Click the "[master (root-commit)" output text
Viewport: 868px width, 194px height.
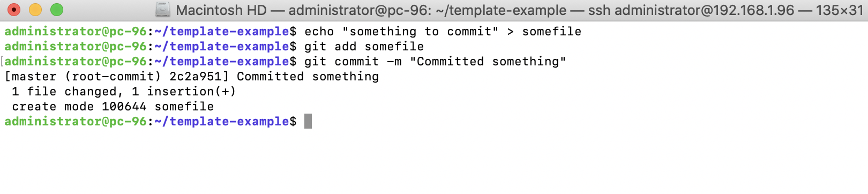click(x=83, y=77)
